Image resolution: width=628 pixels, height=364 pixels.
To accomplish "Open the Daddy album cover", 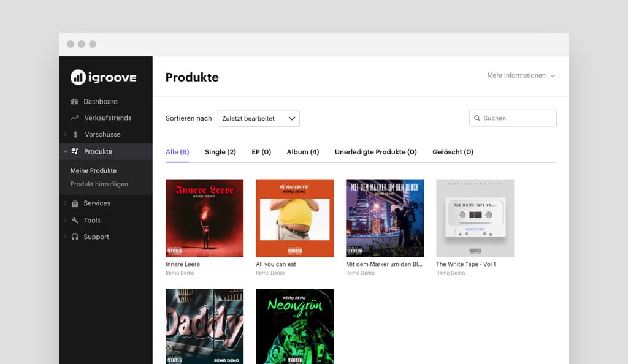I will click(x=205, y=327).
